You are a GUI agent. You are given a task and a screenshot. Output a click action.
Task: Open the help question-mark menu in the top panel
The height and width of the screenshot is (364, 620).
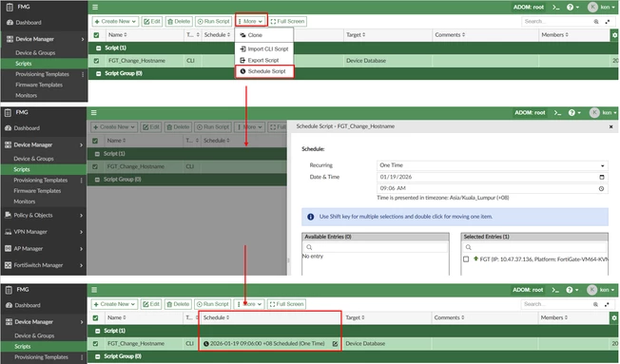coord(572,7)
